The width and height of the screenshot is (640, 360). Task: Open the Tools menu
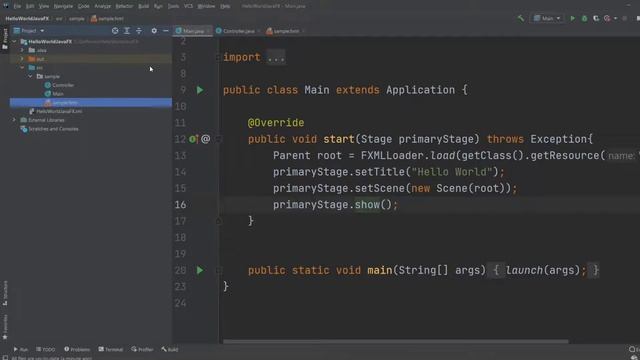point(173,6)
